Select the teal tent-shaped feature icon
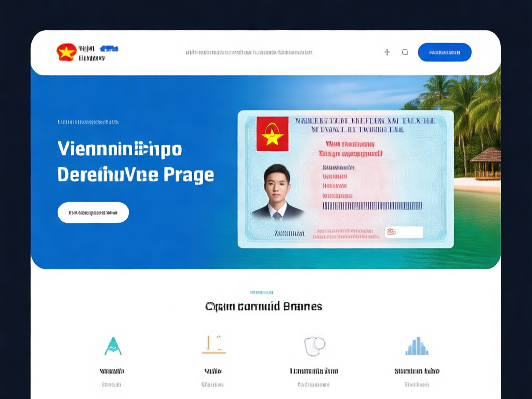This screenshot has height=399, width=532. pos(113,346)
